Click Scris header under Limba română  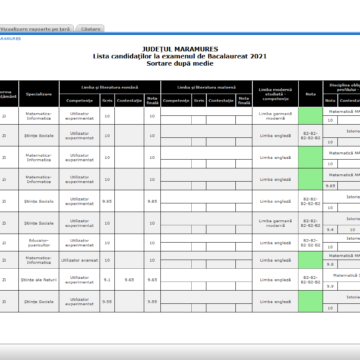coord(107,101)
